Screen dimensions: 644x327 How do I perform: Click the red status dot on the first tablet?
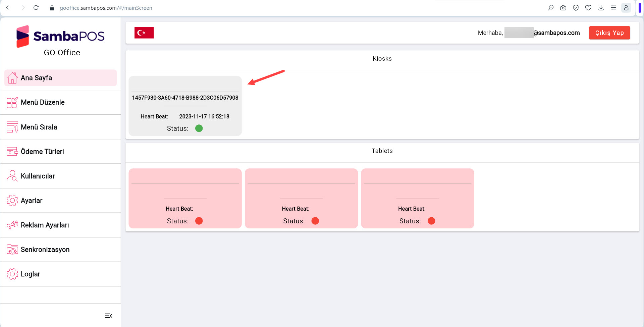click(199, 221)
